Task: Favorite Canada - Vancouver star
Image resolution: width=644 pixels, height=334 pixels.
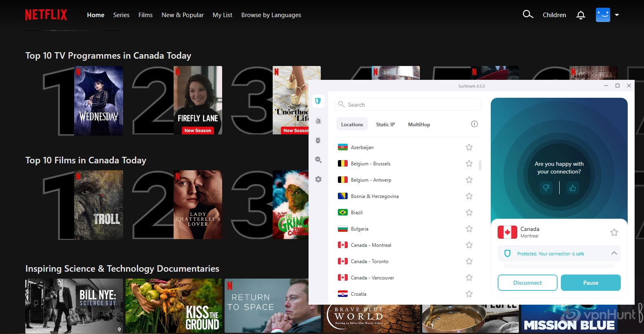Action: coord(469,277)
